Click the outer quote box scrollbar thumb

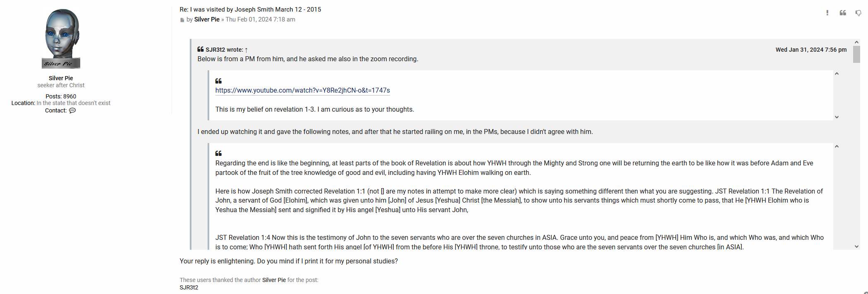coord(856,55)
